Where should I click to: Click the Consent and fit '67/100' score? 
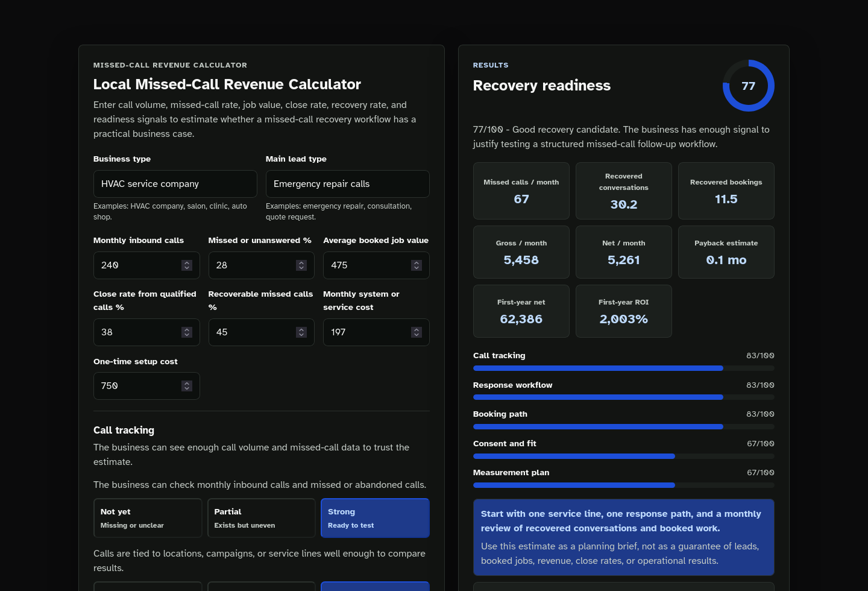click(x=761, y=444)
